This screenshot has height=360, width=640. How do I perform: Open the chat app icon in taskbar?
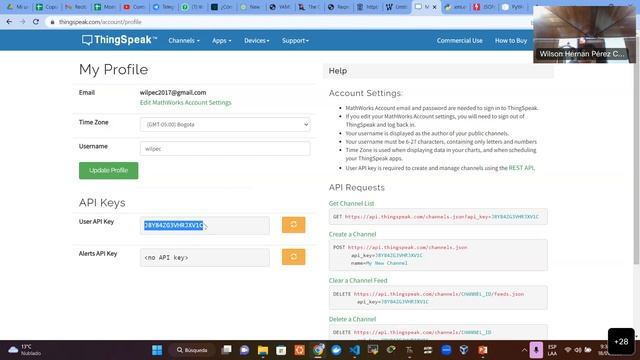coord(244,350)
